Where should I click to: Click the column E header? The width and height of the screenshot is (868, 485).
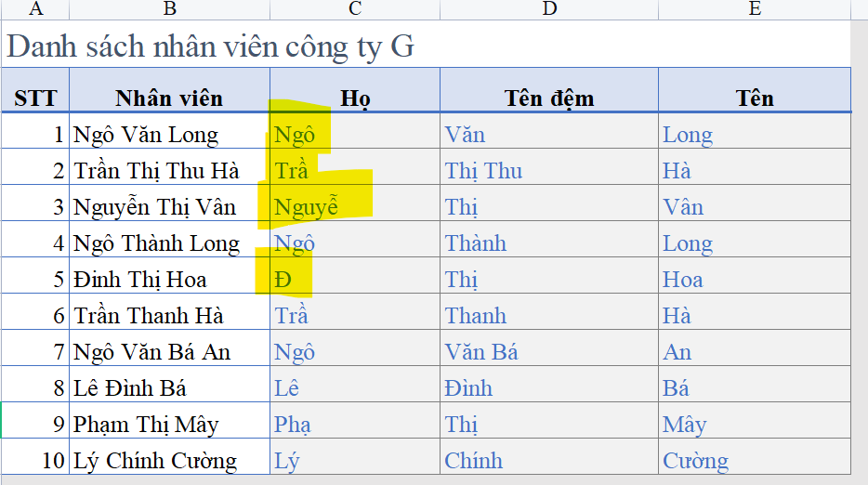754,8
